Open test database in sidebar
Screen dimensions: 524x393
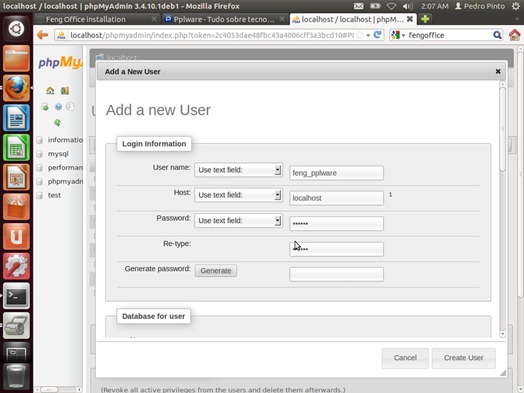click(x=54, y=195)
